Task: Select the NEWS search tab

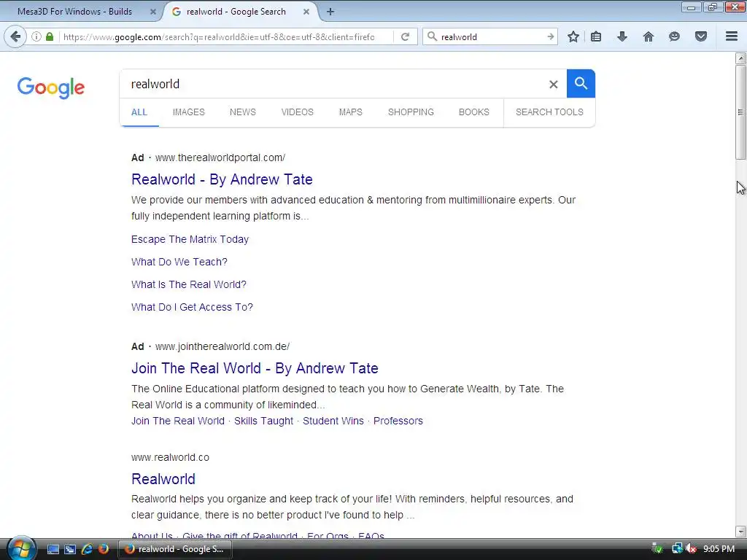Action: pos(242,112)
